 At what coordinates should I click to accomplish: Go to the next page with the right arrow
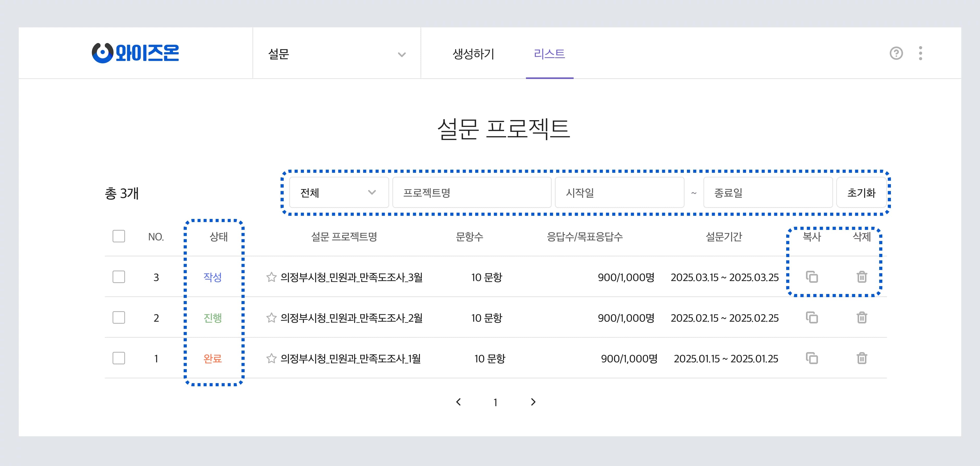pos(533,402)
